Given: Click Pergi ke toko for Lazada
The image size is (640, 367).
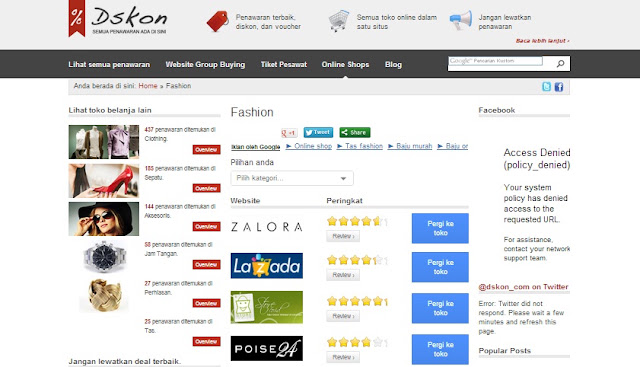Looking at the screenshot, I should tap(440, 267).
